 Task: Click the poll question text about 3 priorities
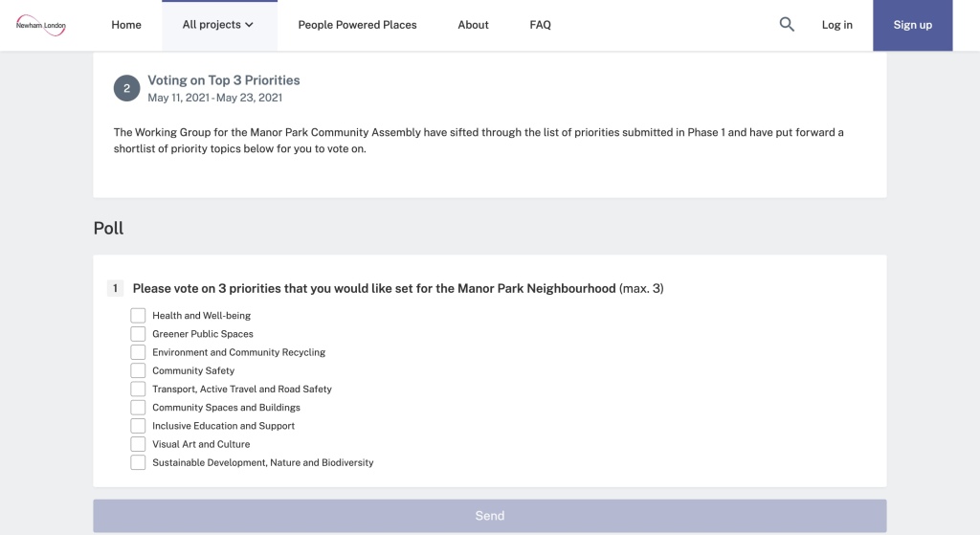(x=398, y=288)
